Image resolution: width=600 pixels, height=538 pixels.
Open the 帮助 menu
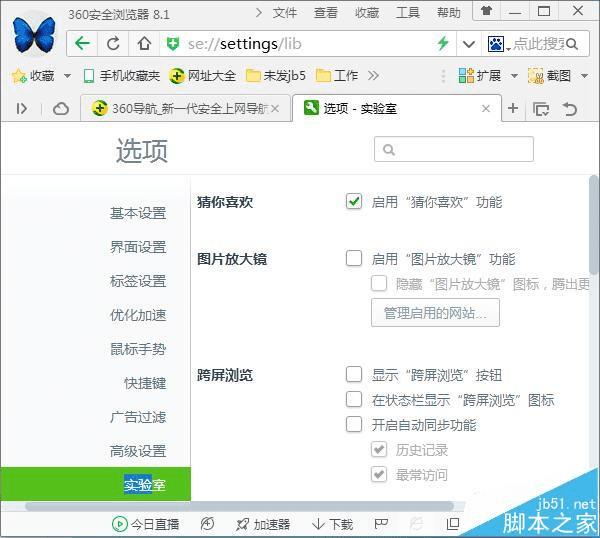(449, 13)
